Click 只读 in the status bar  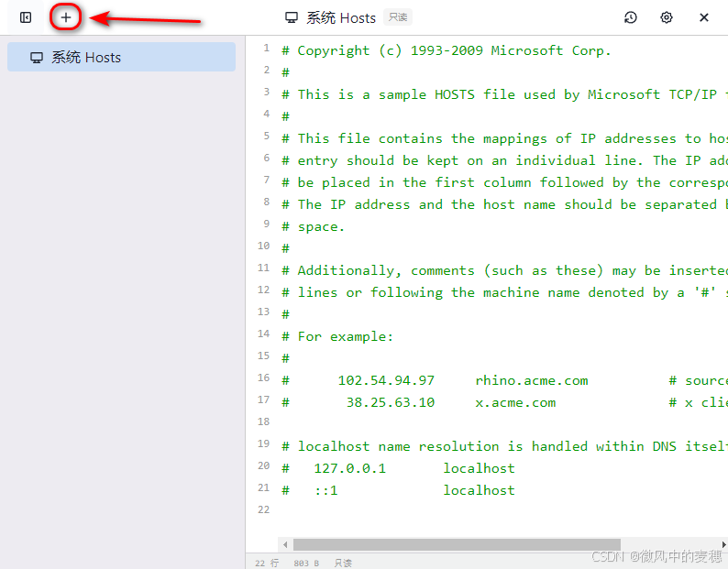coord(343,563)
